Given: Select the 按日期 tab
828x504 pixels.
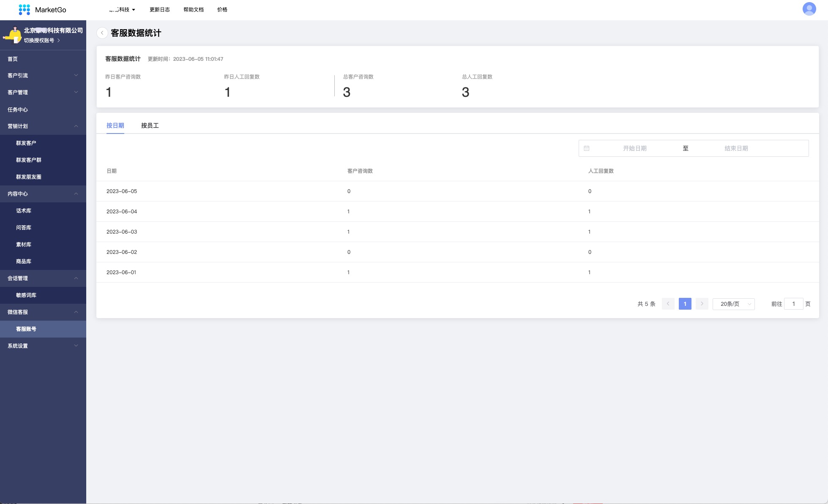Looking at the screenshot, I should point(115,125).
